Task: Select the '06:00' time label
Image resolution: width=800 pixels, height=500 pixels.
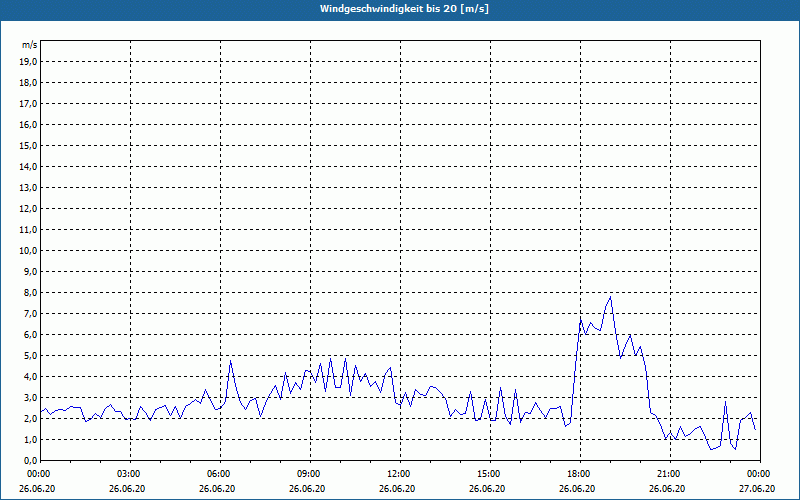Action: pyautogui.click(x=219, y=474)
